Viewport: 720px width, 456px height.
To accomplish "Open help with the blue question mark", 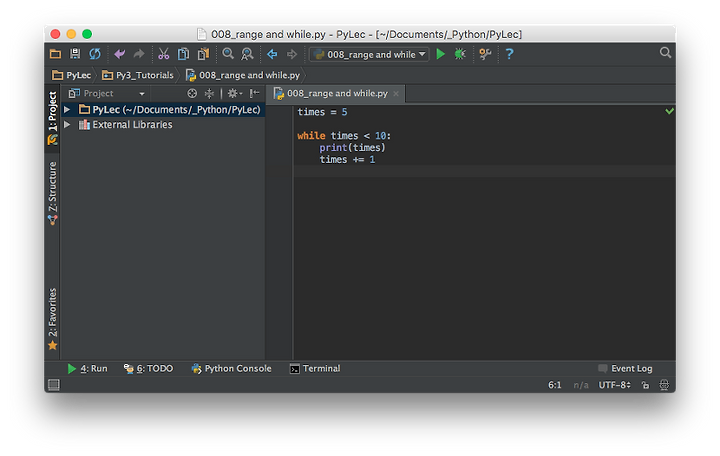I will pyautogui.click(x=509, y=54).
